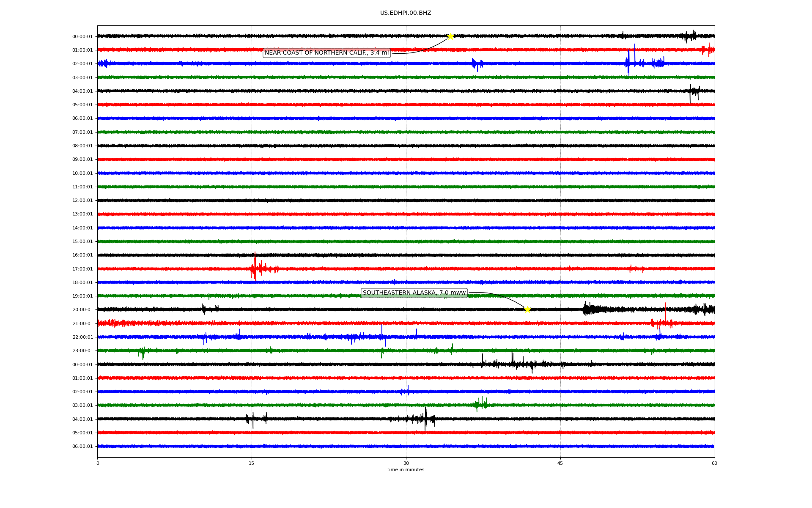Click the blue spike burst on 02:00:01 trace
Viewport: 812px width, 508px height.
pyautogui.click(x=629, y=63)
